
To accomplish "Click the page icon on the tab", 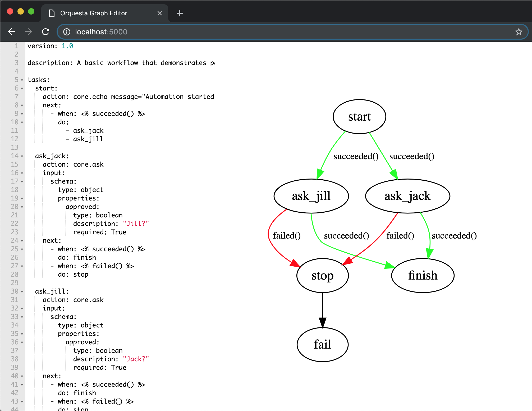I will (x=52, y=13).
